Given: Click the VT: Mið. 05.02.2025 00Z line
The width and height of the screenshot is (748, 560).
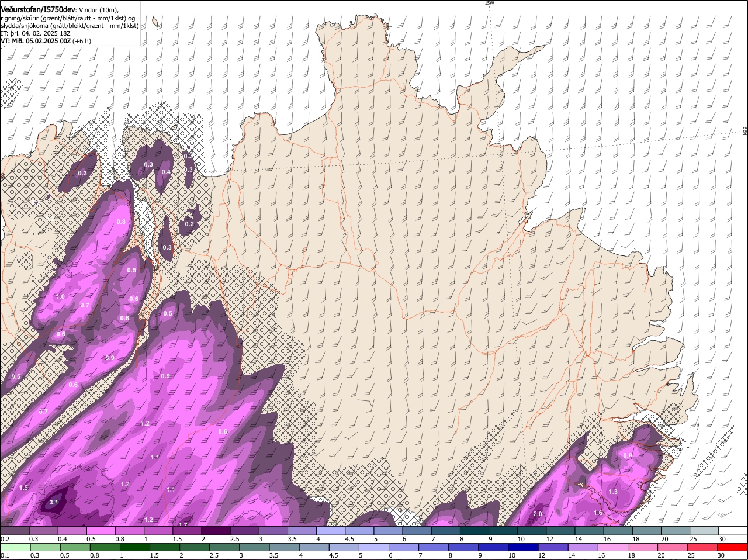Looking at the screenshot, I should [46, 41].
